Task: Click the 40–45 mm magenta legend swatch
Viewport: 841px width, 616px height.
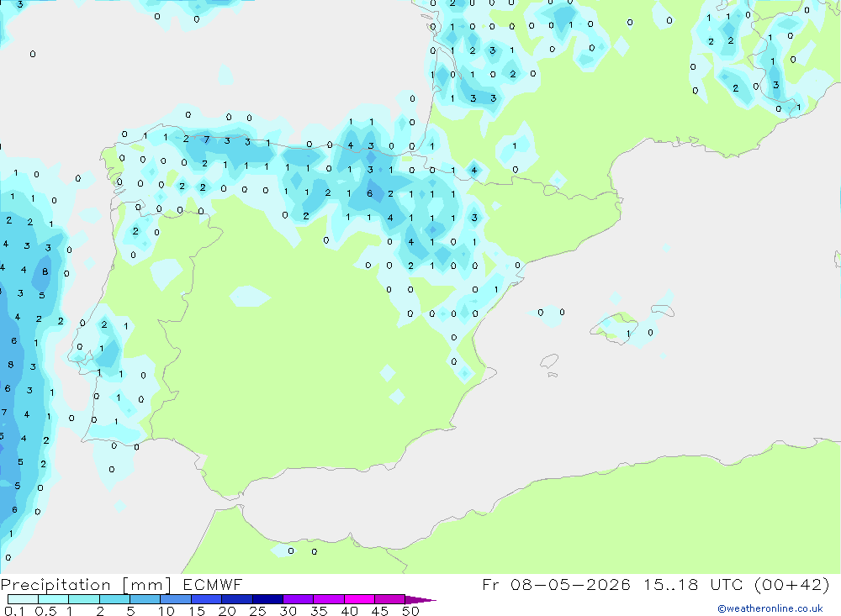Action: point(359,599)
